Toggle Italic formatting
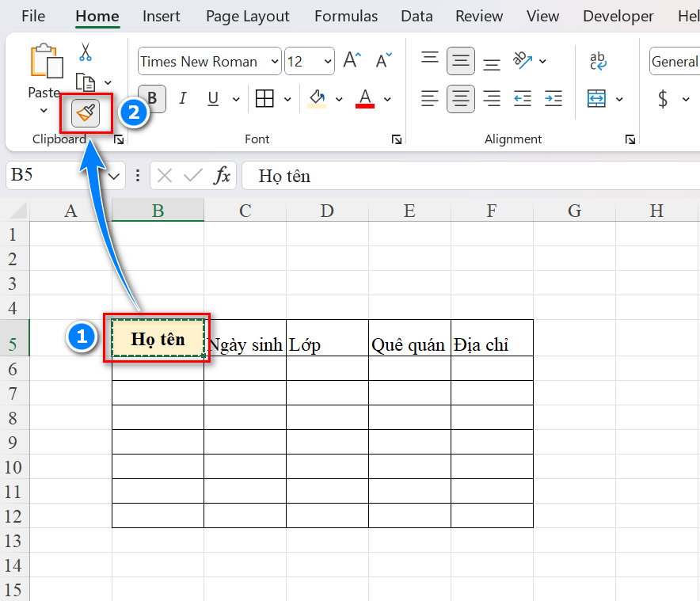700x601 pixels. click(x=183, y=99)
